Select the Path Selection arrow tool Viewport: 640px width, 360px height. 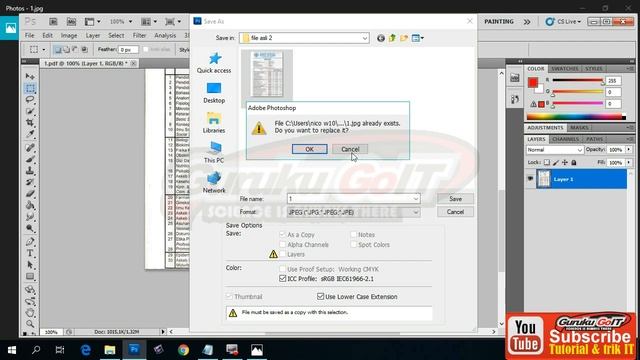pyautogui.click(x=30, y=265)
